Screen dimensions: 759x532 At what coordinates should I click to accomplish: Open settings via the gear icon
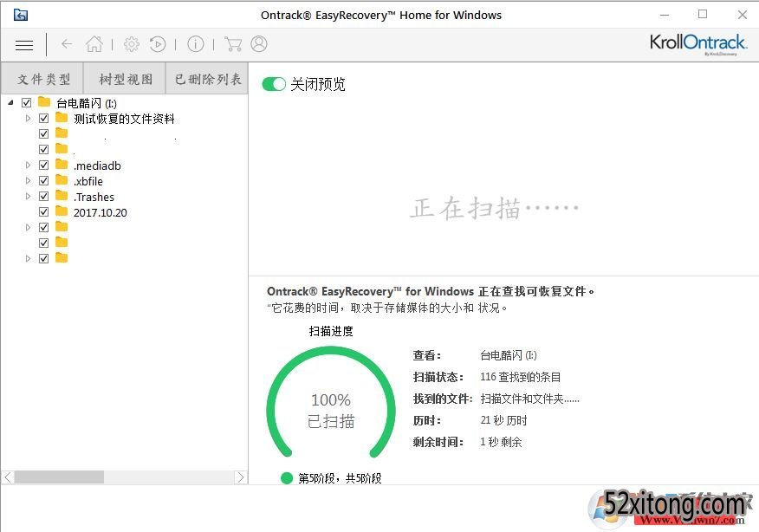click(131, 44)
